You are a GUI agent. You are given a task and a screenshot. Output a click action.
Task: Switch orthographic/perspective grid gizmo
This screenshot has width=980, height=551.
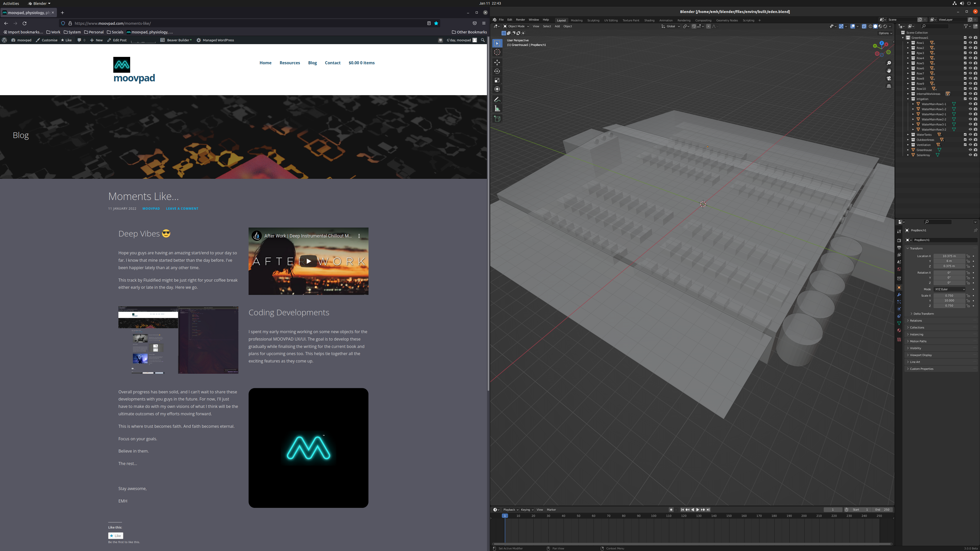(889, 86)
